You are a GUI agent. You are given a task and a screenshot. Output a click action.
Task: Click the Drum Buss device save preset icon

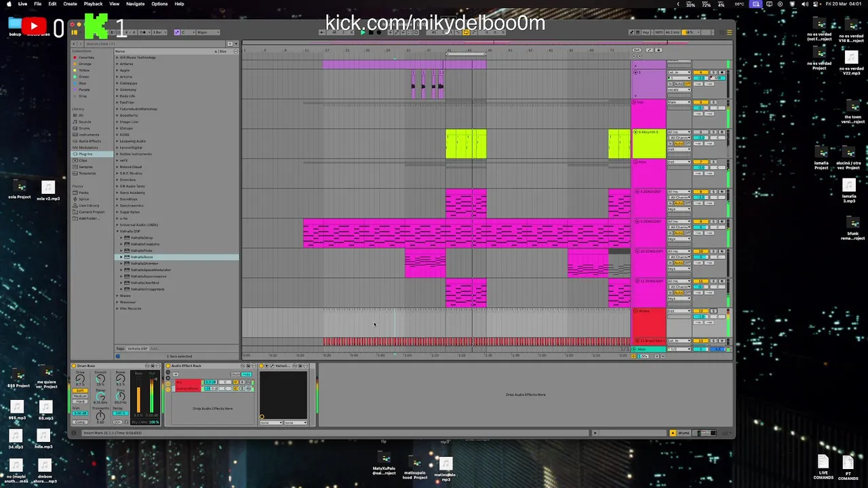pos(153,366)
